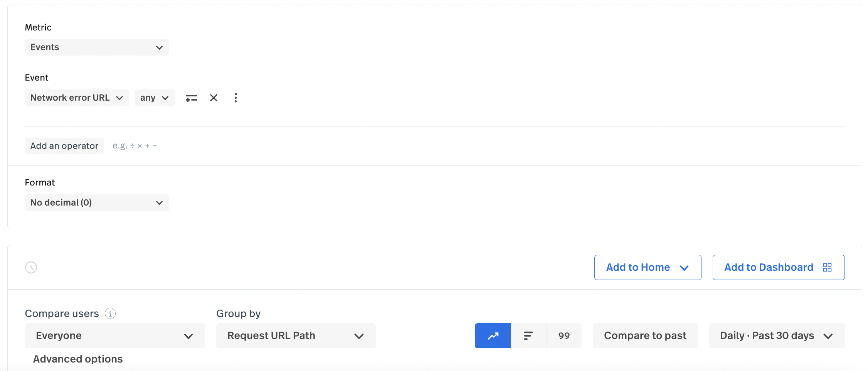The width and height of the screenshot is (868, 371).
Task: Click the add filter icon next to event
Action: tap(191, 98)
